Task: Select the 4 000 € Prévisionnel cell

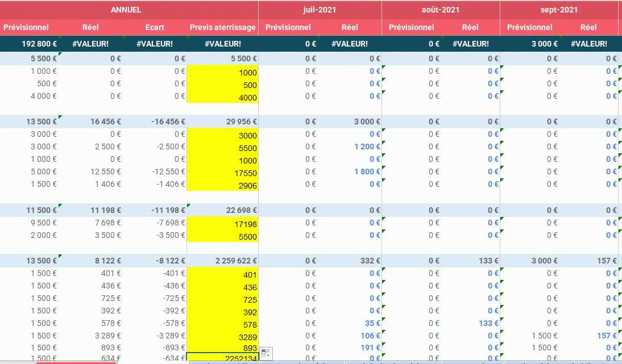Action: (x=30, y=96)
